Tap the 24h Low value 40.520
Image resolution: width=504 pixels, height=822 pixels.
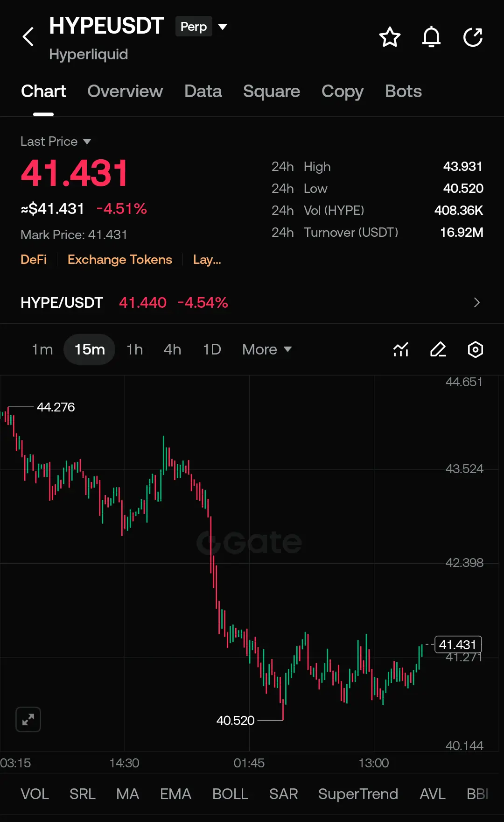[x=463, y=189]
